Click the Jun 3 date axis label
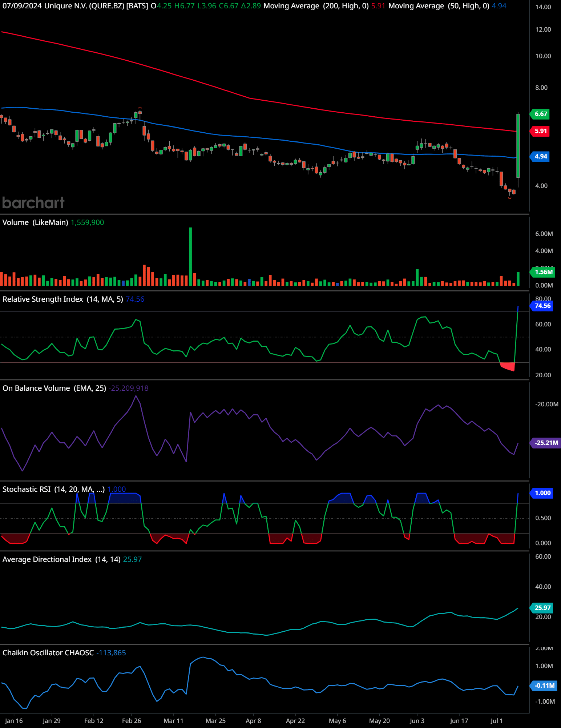This screenshot has width=561, height=728. pyautogui.click(x=417, y=721)
